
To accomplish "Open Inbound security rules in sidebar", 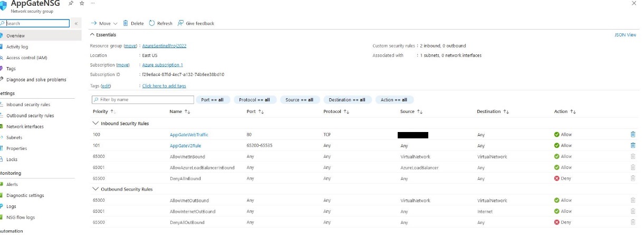I will coord(28,105).
